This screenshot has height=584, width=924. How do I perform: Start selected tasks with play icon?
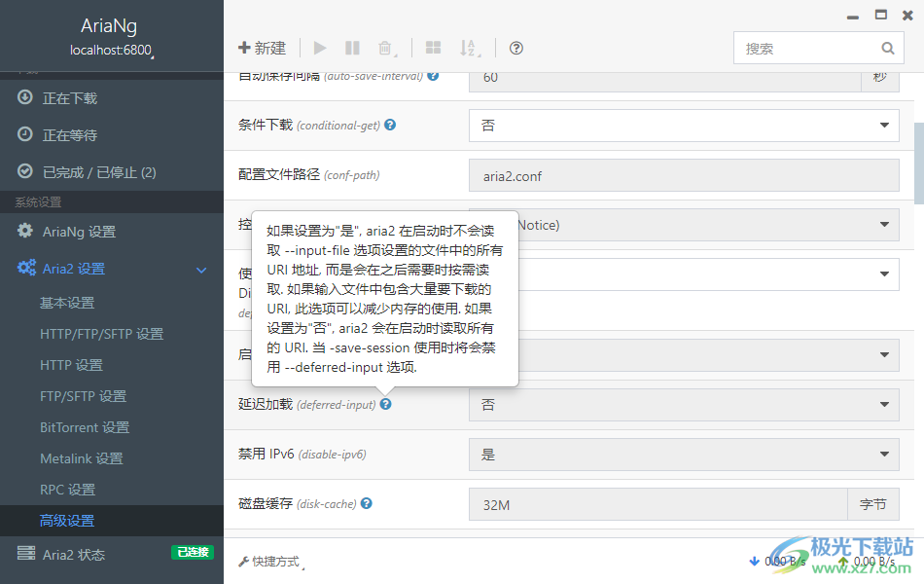[x=320, y=48]
